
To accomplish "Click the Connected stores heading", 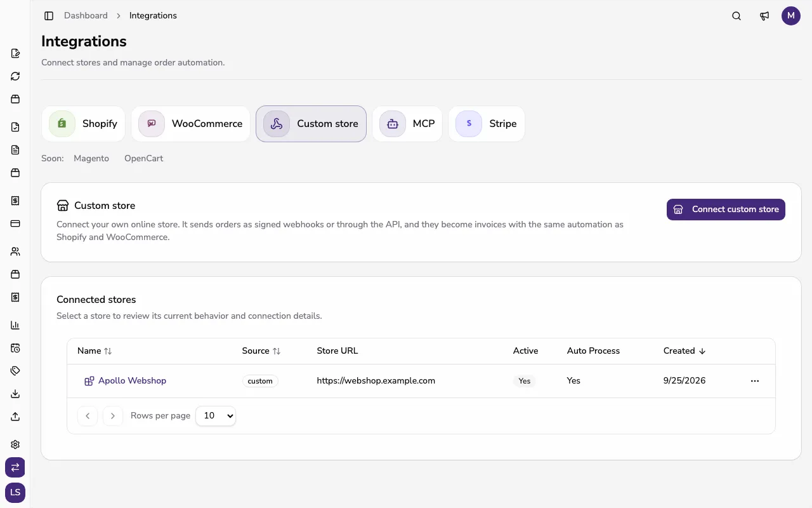I will click(96, 300).
